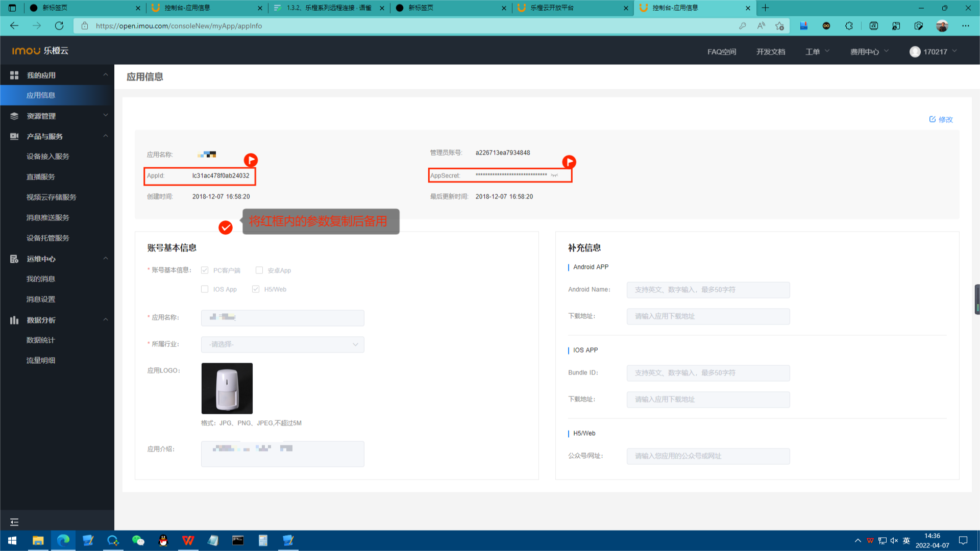Viewport: 980px width, 551px height.
Task: Open a new browser tab with the plus button
Action: pyautogui.click(x=765, y=8)
